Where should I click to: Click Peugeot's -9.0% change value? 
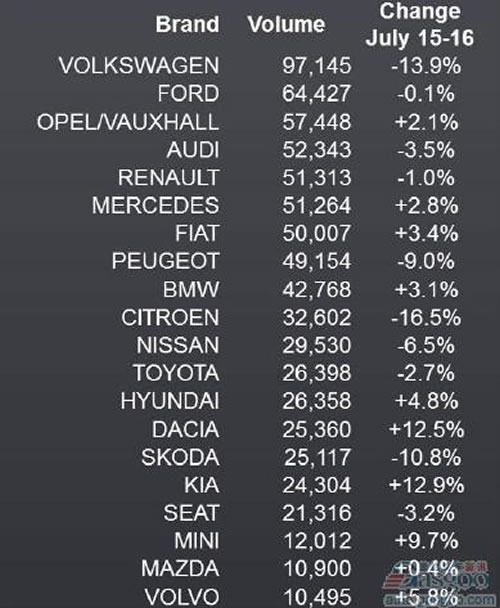tap(426, 261)
